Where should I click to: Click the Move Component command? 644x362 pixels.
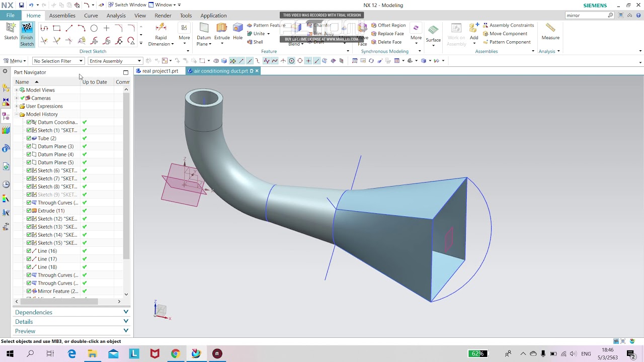coord(505,34)
